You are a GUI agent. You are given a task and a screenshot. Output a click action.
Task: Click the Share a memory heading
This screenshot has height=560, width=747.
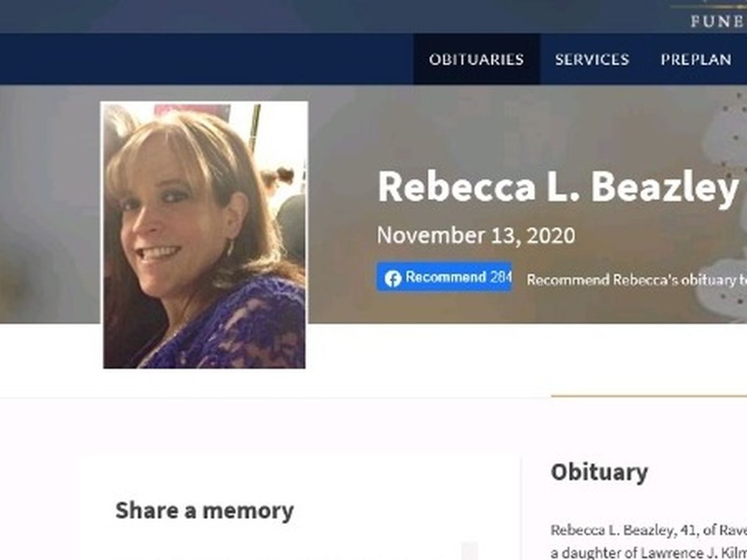click(x=204, y=511)
